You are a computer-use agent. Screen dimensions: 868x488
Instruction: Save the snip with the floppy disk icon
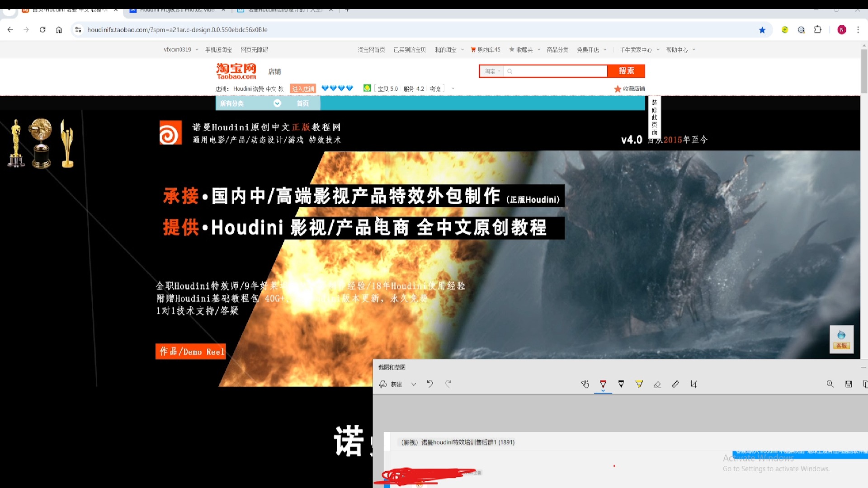(x=849, y=384)
